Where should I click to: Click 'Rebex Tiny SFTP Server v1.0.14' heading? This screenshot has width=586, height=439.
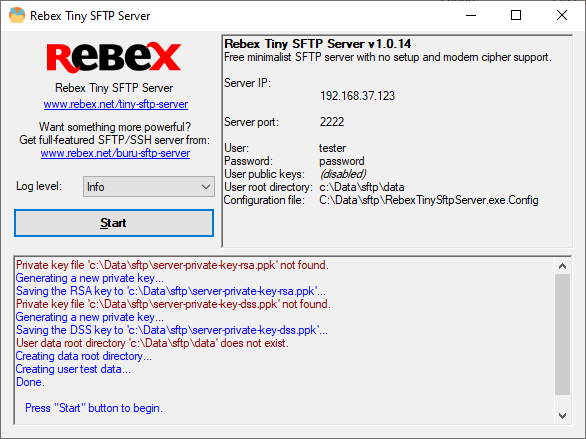[318, 44]
